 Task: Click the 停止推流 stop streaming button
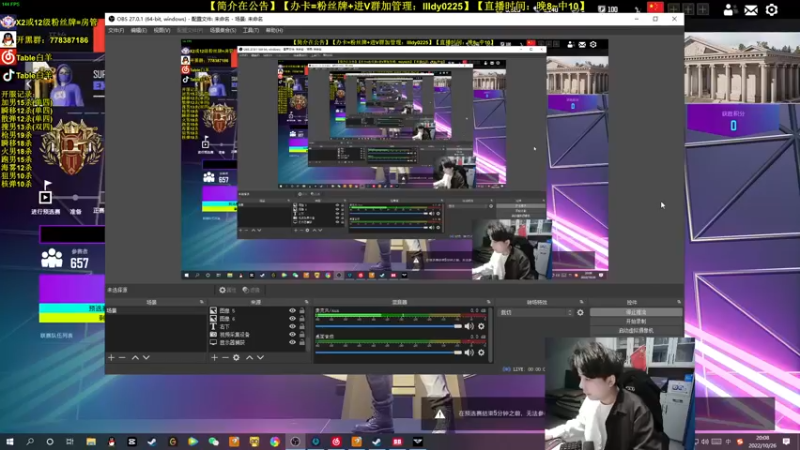636,312
